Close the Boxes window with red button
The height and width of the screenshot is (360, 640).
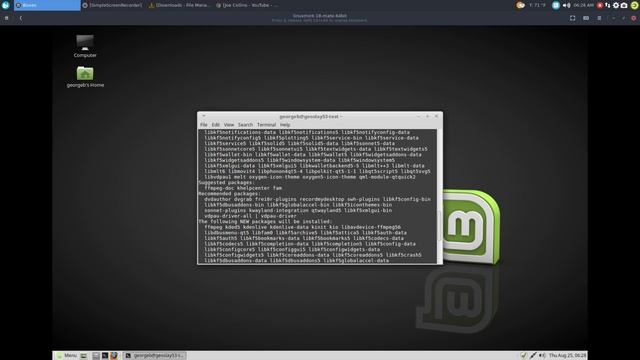[x=633, y=18]
